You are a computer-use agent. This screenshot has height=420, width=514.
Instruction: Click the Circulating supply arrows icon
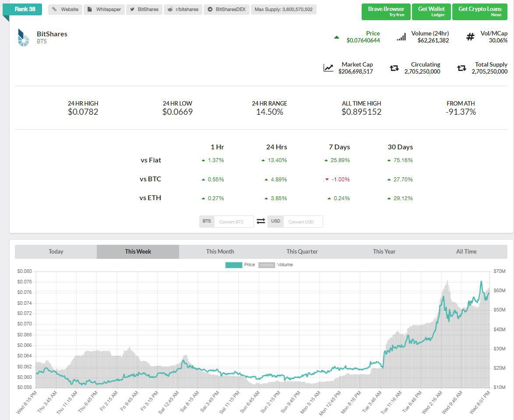(x=394, y=68)
